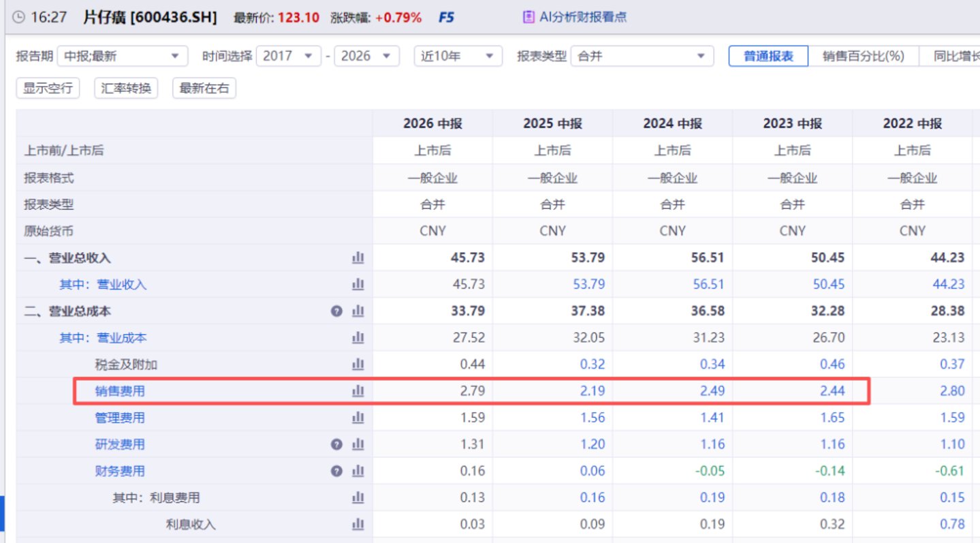Image resolution: width=980 pixels, height=543 pixels.
Task: Click 2024 中报 营业收入 value 56.51
Action: click(x=709, y=285)
